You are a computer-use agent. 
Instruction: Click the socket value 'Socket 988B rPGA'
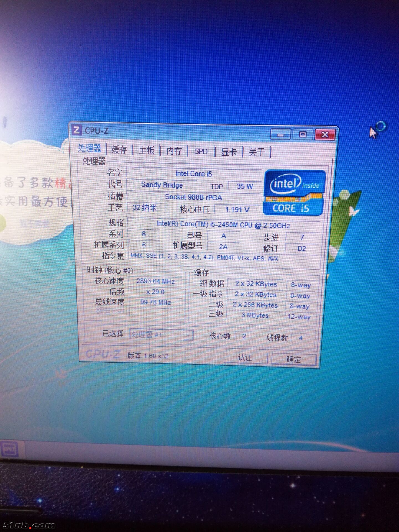coord(193,197)
